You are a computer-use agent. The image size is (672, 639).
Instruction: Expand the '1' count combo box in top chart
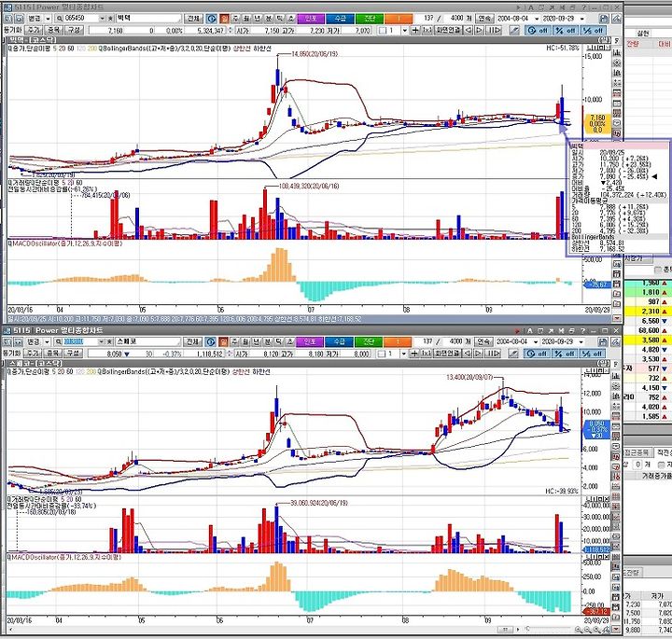pyautogui.click(x=404, y=31)
